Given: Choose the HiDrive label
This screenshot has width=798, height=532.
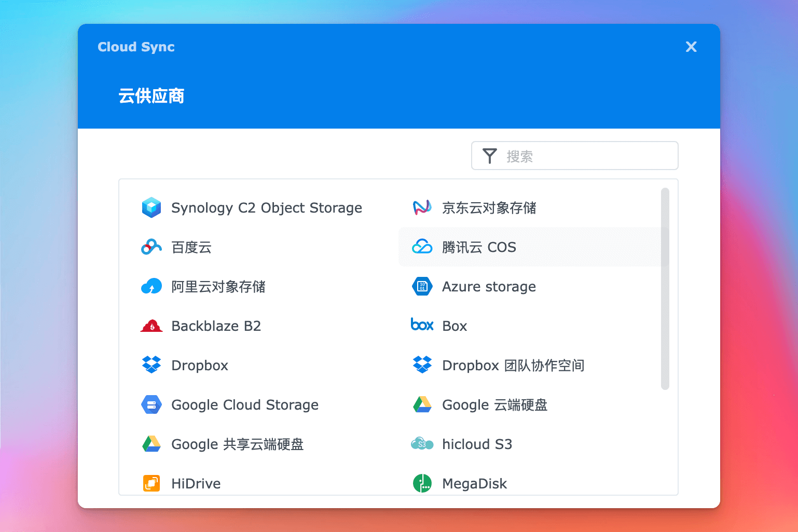Looking at the screenshot, I should pos(196,484).
